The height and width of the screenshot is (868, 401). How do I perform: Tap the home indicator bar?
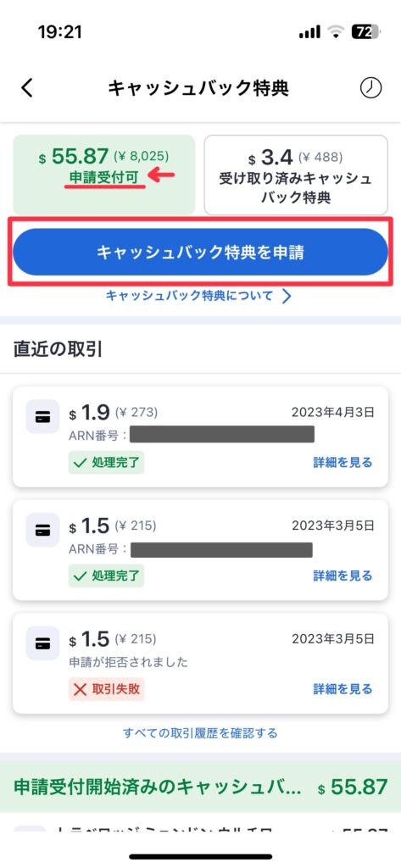[200, 856]
